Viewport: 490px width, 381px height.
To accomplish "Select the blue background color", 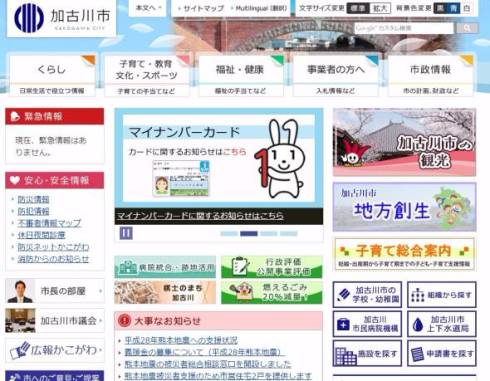I will (x=453, y=8).
